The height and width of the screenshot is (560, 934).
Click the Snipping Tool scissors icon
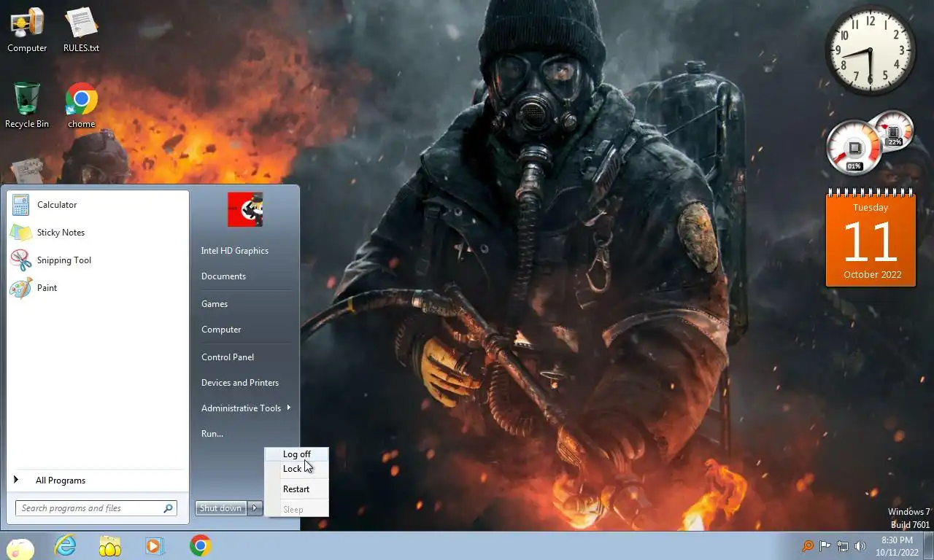pos(20,260)
